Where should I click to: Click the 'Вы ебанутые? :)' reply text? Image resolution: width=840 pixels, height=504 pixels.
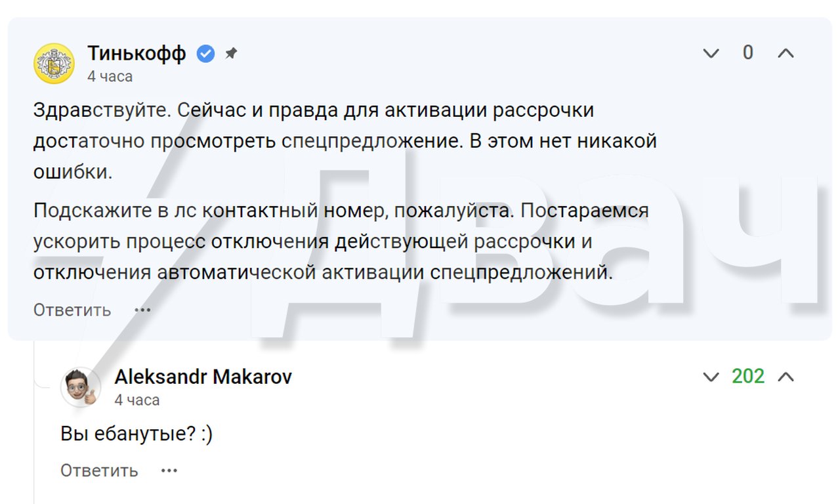coord(136,434)
